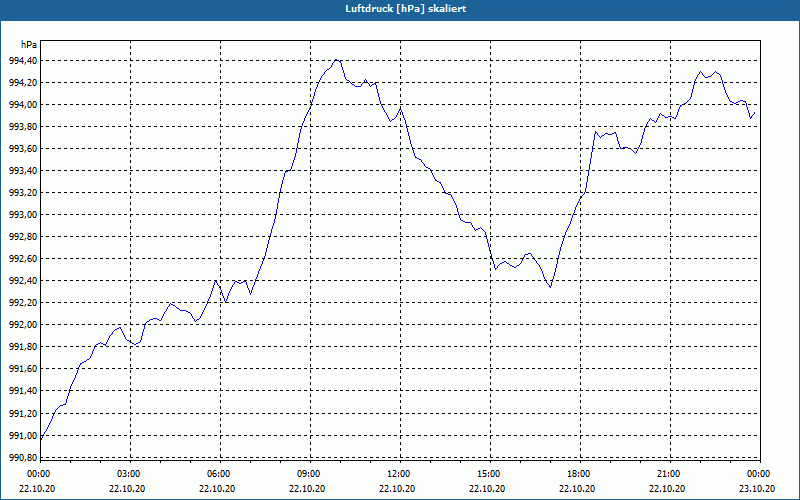800x500 pixels.
Task: Select the 22.10.20 date beneath 21:00
Action: 667,488
